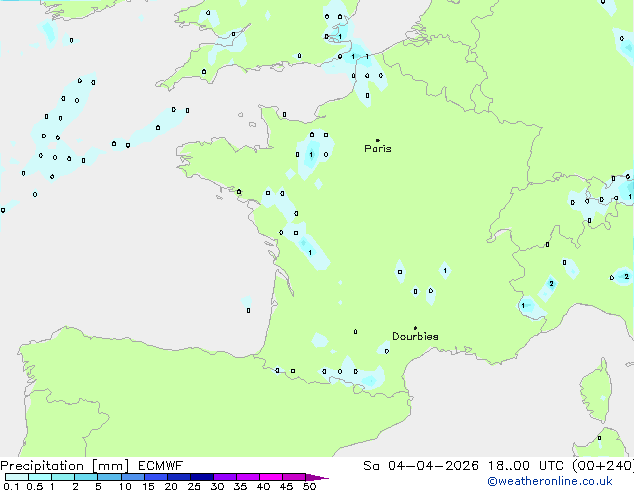Click the ECMWF model label
Image resolution: width=634 pixels, height=490 pixels.
coord(157,466)
